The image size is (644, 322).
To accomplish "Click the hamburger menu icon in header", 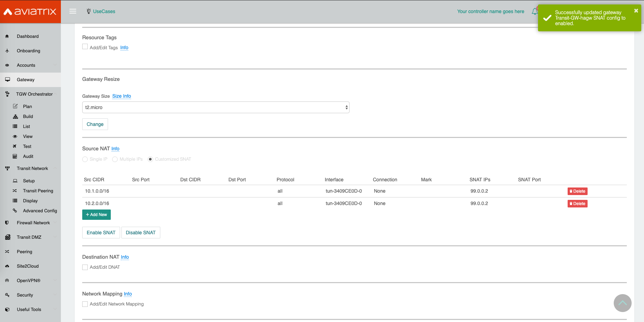I will [x=73, y=11].
